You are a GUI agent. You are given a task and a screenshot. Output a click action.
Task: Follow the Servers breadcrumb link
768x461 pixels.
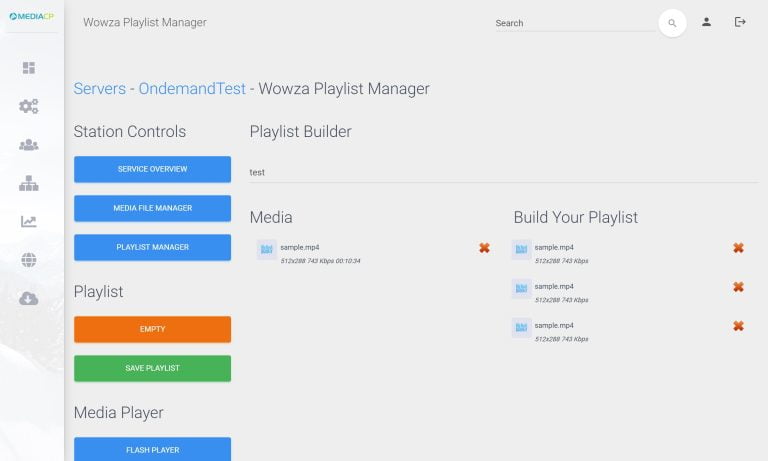point(99,89)
